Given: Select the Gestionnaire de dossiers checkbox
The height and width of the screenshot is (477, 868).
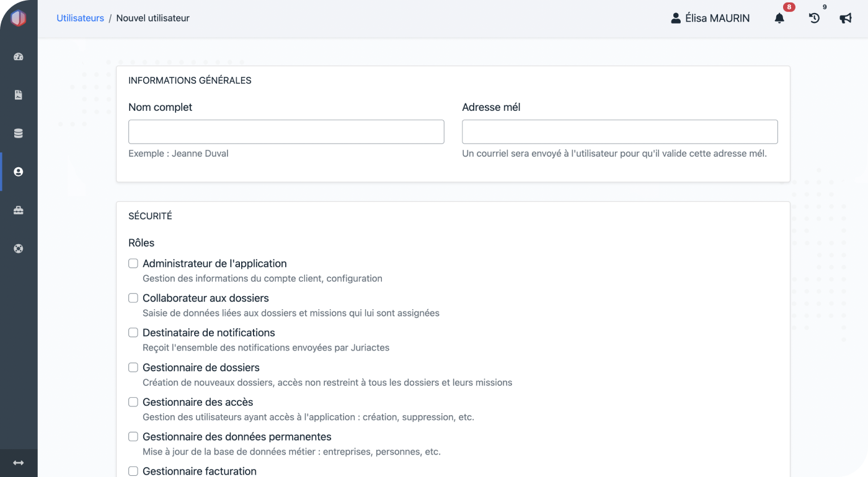Looking at the screenshot, I should (x=133, y=367).
